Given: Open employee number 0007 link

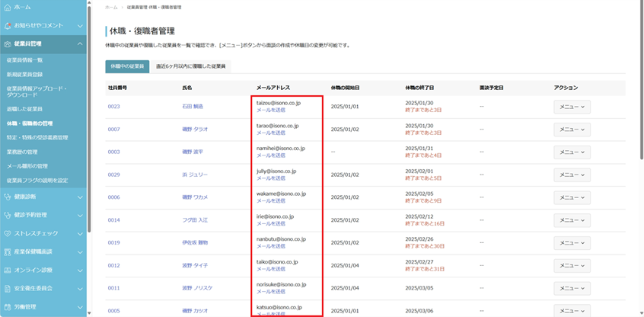Looking at the screenshot, I should click(113, 129).
